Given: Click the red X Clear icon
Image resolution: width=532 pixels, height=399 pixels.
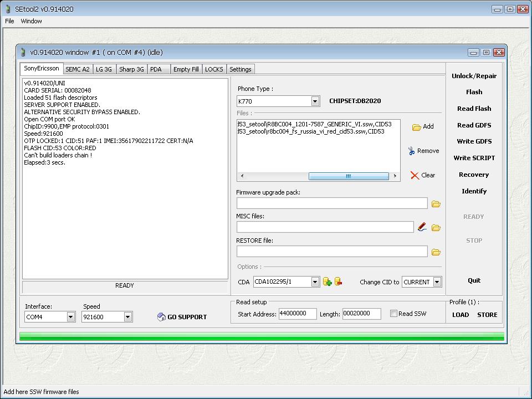Looking at the screenshot, I should (415, 175).
